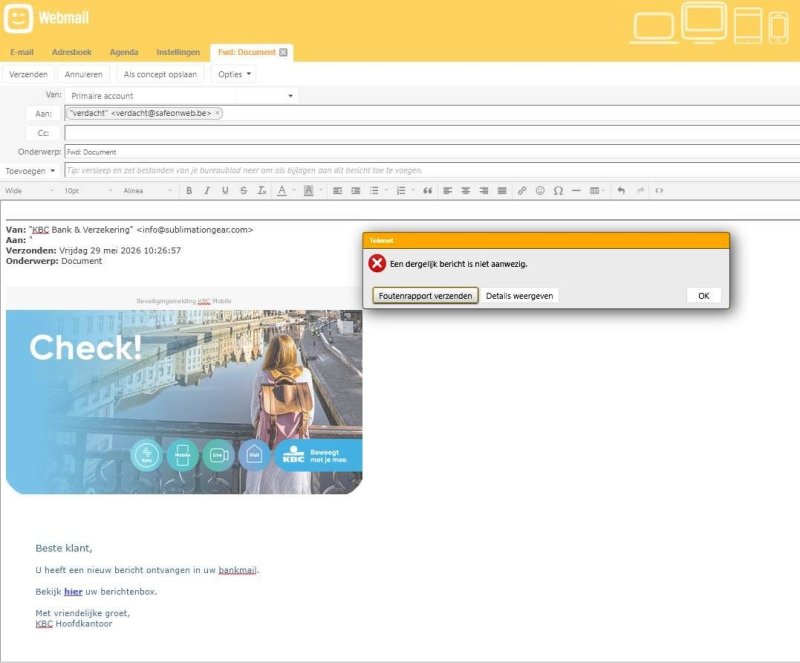Click Foutenrapport verzenden in the error dialog
This screenshot has width=800, height=663.
point(426,296)
